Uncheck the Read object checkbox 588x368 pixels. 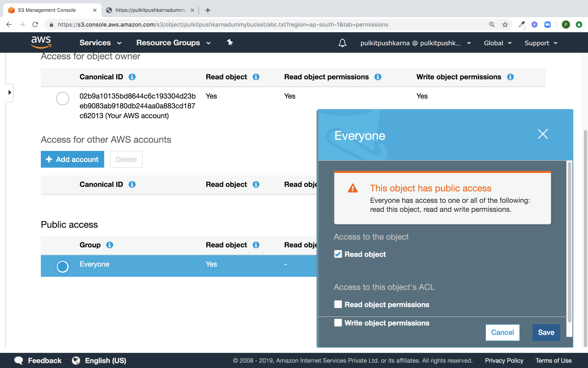tap(338, 254)
